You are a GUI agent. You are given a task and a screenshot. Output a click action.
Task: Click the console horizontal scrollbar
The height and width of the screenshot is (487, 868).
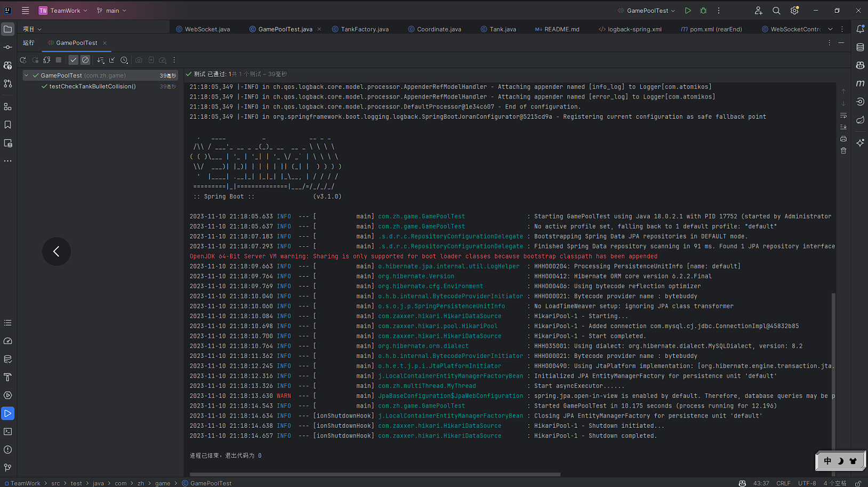click(375, 474)
